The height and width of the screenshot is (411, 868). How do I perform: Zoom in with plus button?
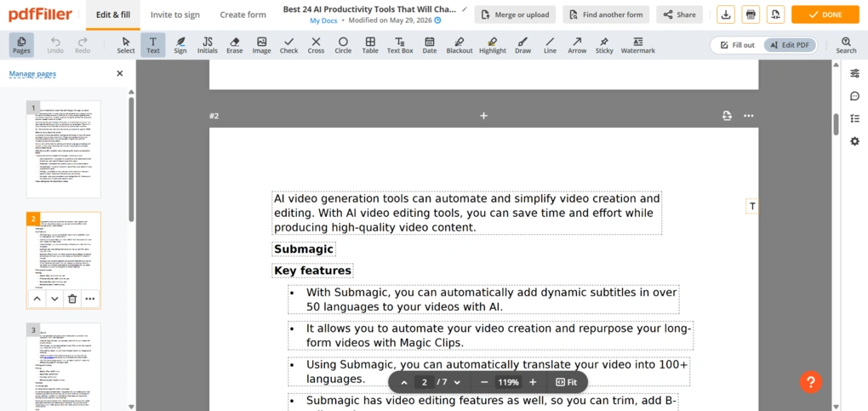pyautogui.click(x=533, y=382)
